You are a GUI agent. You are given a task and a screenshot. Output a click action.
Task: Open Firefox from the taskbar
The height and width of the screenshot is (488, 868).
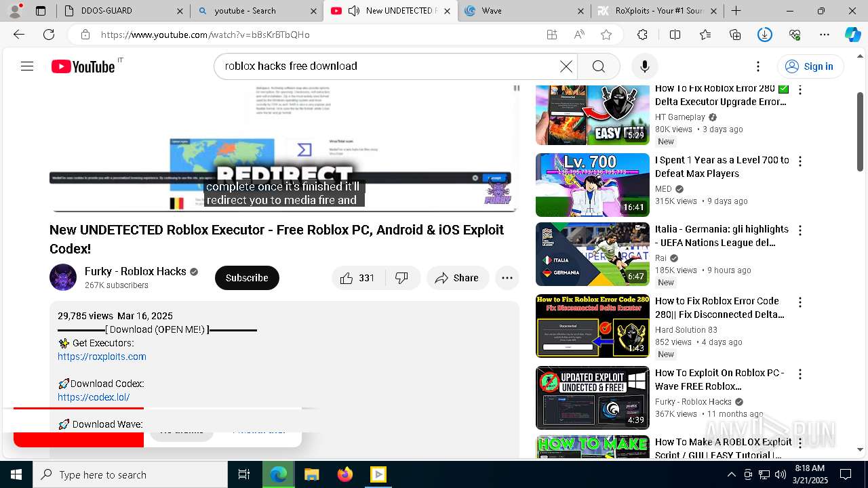tap(344, 474)
